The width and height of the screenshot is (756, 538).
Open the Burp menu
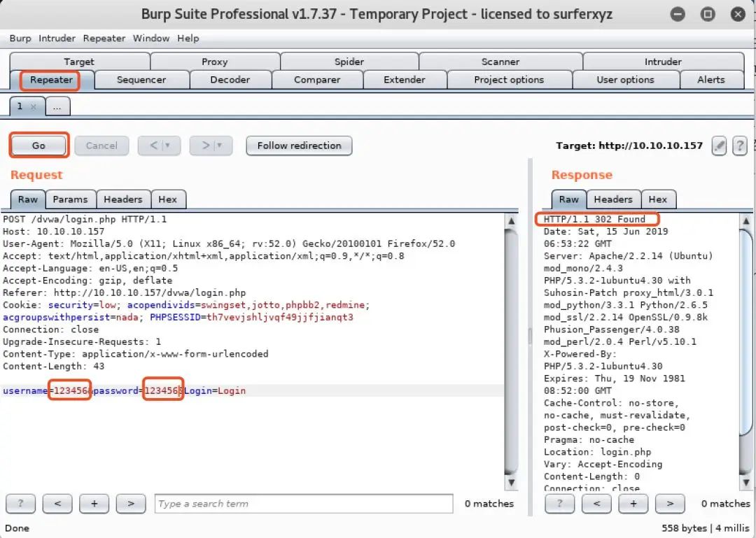(x=20, y=38)
